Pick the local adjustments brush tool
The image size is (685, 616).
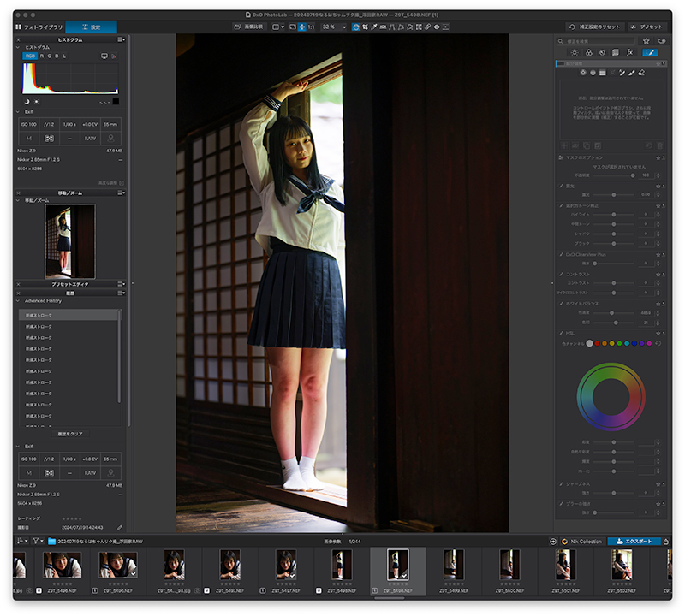coord(632,73)
